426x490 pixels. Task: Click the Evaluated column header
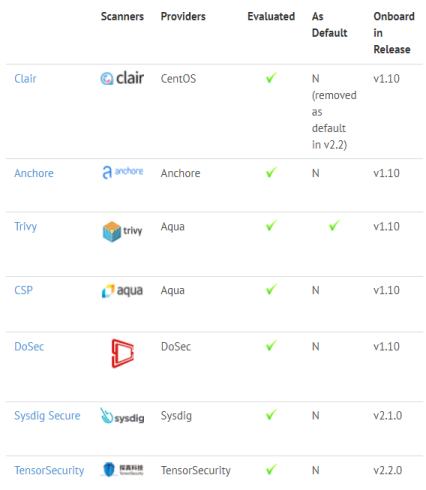click(271, 16)
